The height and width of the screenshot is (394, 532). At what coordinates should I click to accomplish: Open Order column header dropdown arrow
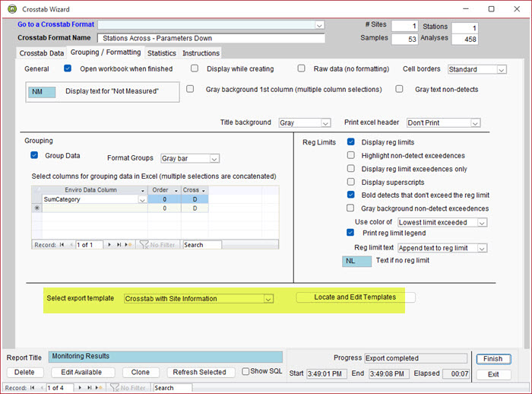(x=176, y=191)
